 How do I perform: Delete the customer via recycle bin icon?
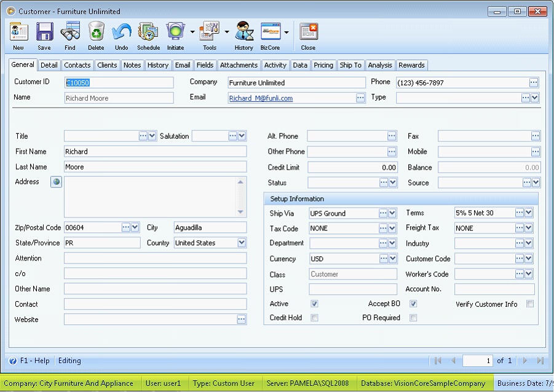(x=96, y=36)
